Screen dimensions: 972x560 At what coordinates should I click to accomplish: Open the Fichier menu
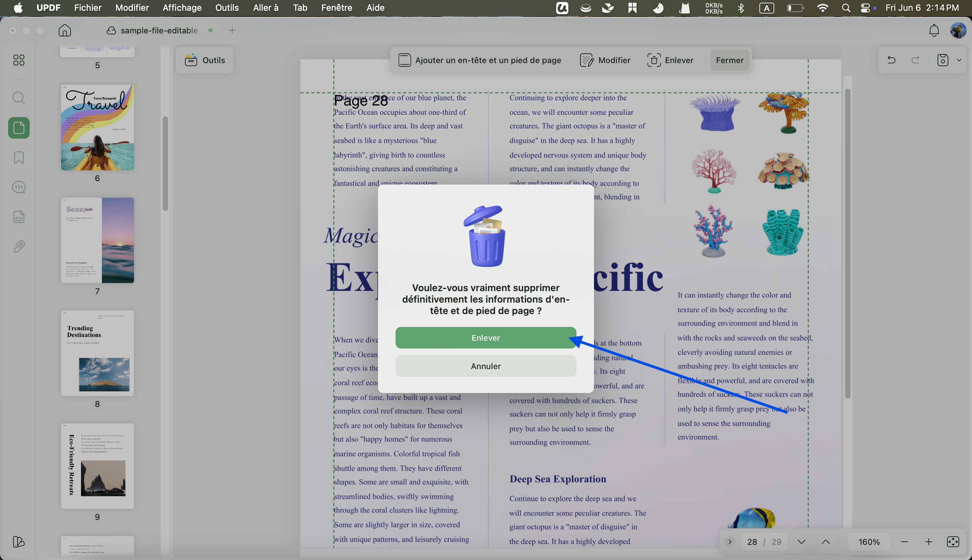88,8
